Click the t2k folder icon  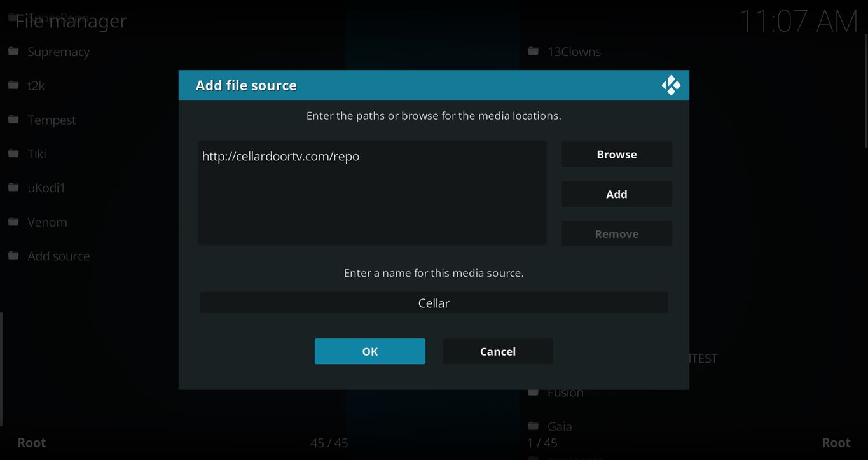point(13,85)
